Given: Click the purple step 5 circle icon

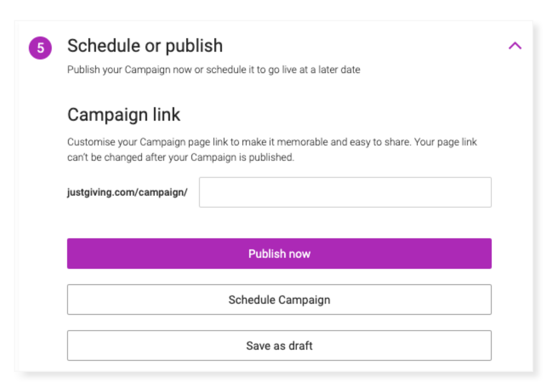Looking at the screenshot, I should (x=40, y=48).
